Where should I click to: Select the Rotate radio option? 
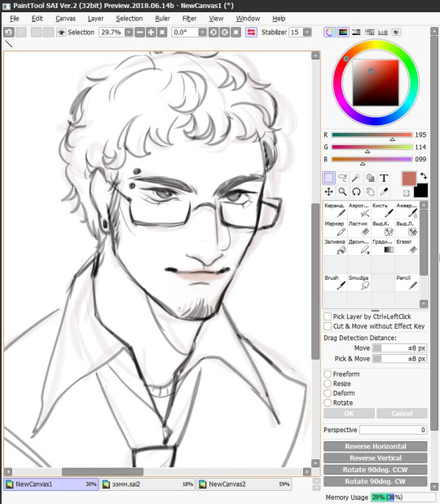point(328,403)
